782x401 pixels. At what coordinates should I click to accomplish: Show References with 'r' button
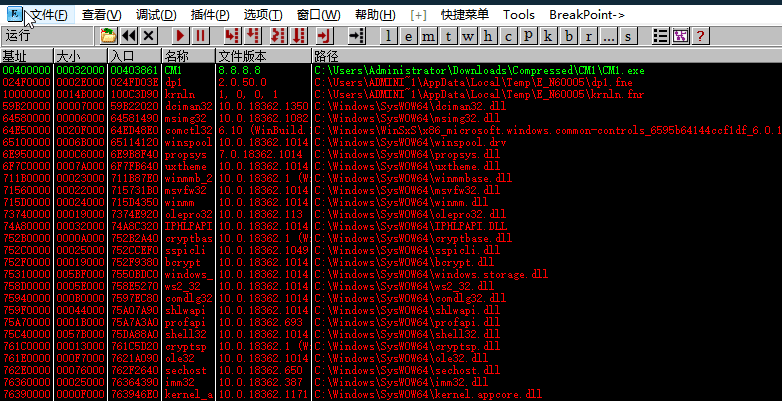coord(588,36)
